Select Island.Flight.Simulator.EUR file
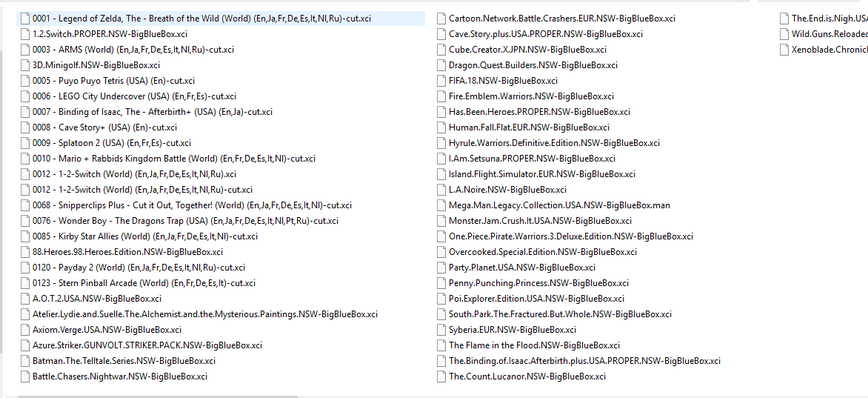The width and height of the screenshot is (868, 398). (542, 173)
